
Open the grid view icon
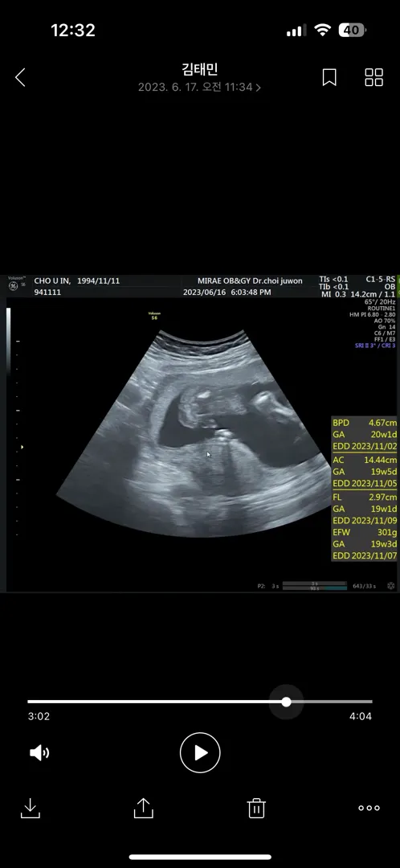[374, 77]
